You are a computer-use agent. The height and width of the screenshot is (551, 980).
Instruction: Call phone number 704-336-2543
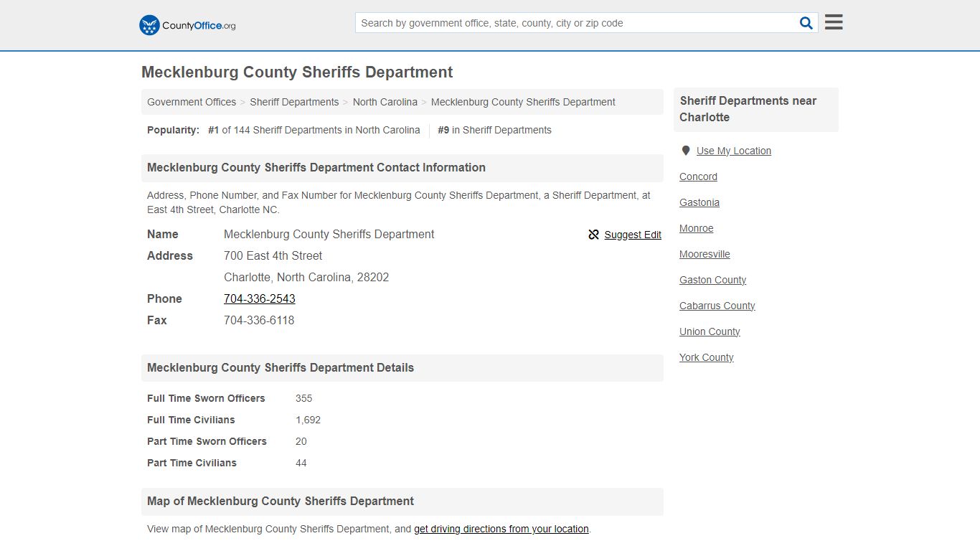pos(260,298)
